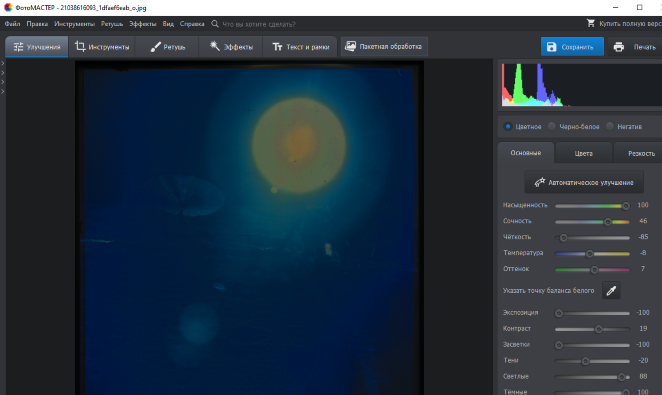Viewport: 662px width, 395px height.
Task: Focus the 'Что вы хотите сделать?' search field
Action: coord(259,24)
